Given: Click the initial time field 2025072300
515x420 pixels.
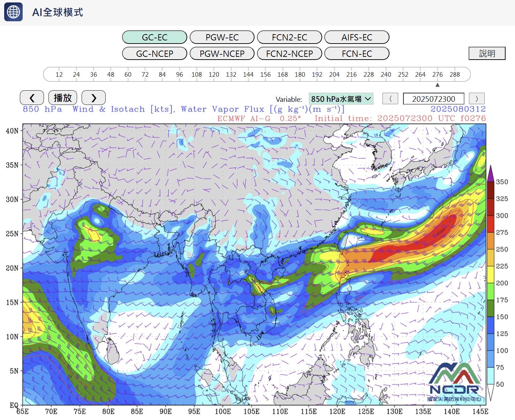Looking at the screenshot, I should tap(433, 99).
